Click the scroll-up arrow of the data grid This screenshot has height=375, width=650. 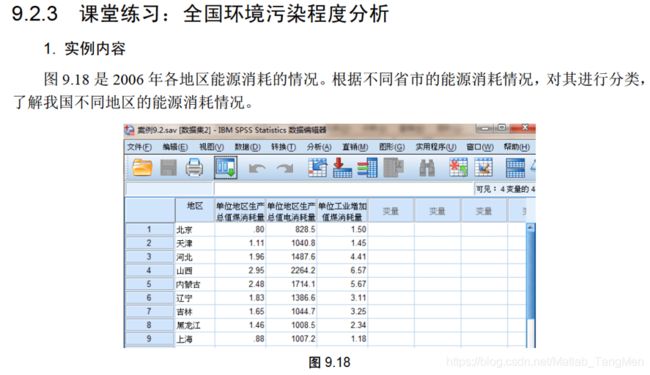click(x=530, y=227)
